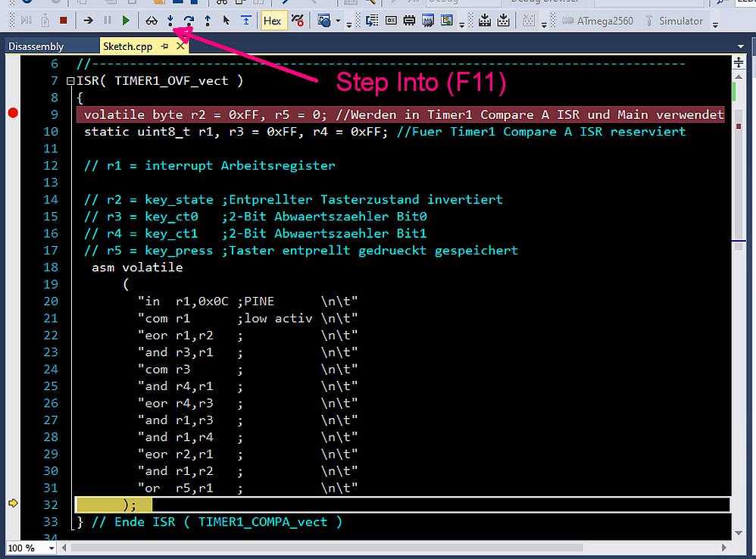Open the 100 % zoom dropdown

[x=51, y=548]
